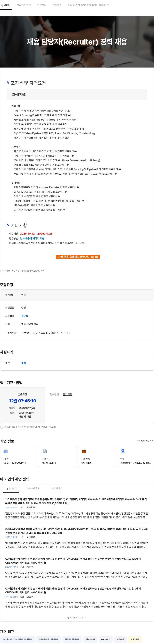
Task: Select the 합격자소서 tab
Action: point(11,488)
